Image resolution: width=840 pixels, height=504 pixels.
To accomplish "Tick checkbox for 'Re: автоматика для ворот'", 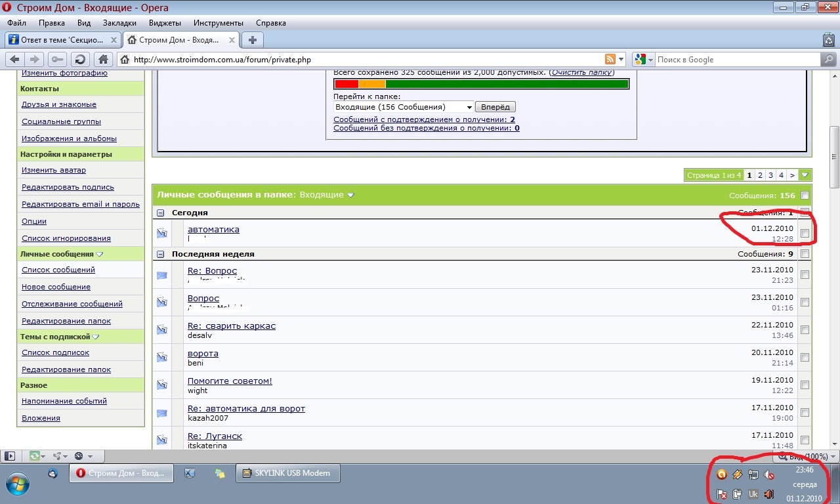I will click(x=805, y=413).
